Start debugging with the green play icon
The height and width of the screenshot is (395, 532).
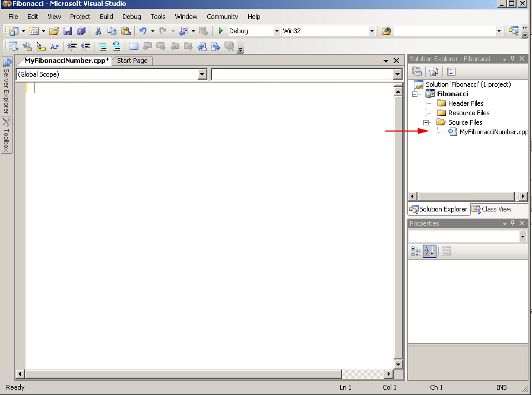[x=220, y=31]
